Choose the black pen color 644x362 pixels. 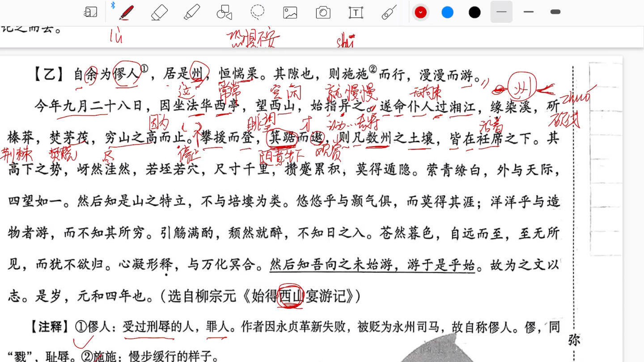click(x=475, y=13)
